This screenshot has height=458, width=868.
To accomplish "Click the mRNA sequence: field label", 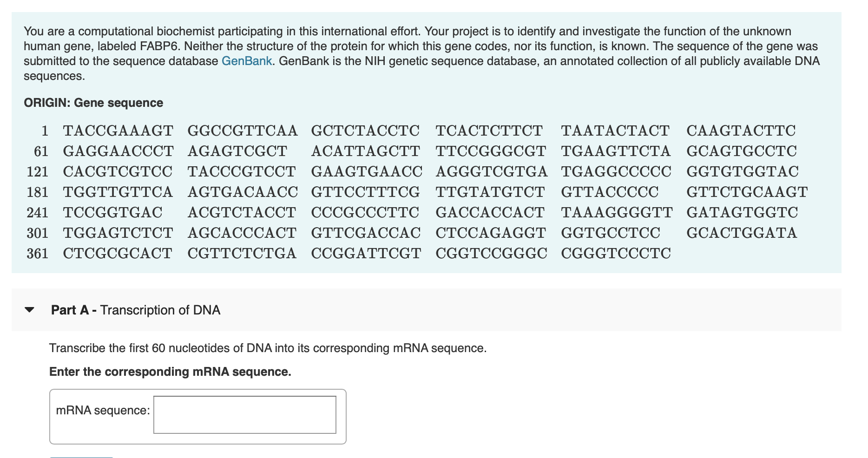I will click(x=103, y=410).
